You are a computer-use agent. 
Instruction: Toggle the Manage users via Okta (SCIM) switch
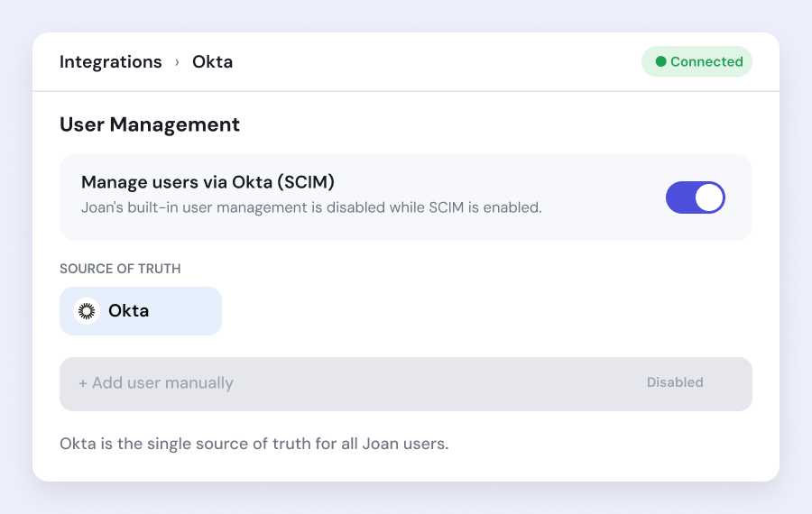[695, 197]
